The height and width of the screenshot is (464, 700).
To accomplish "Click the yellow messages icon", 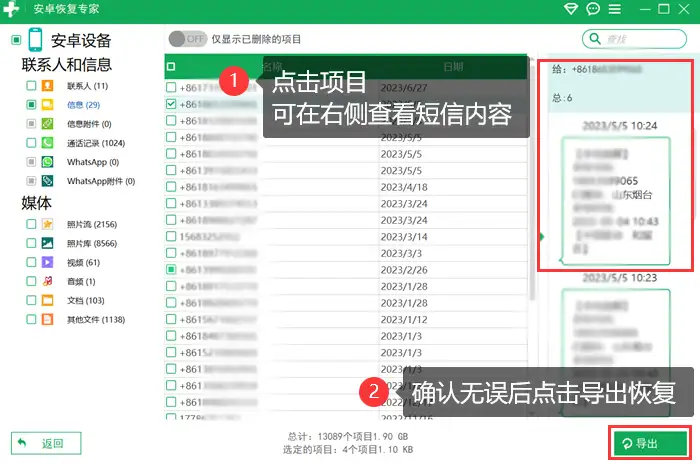I will (47, 105).
